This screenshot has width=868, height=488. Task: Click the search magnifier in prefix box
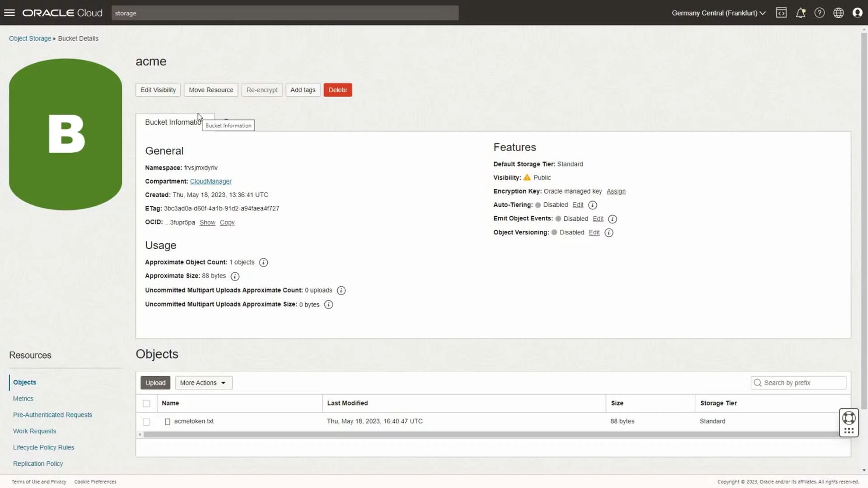757,382
